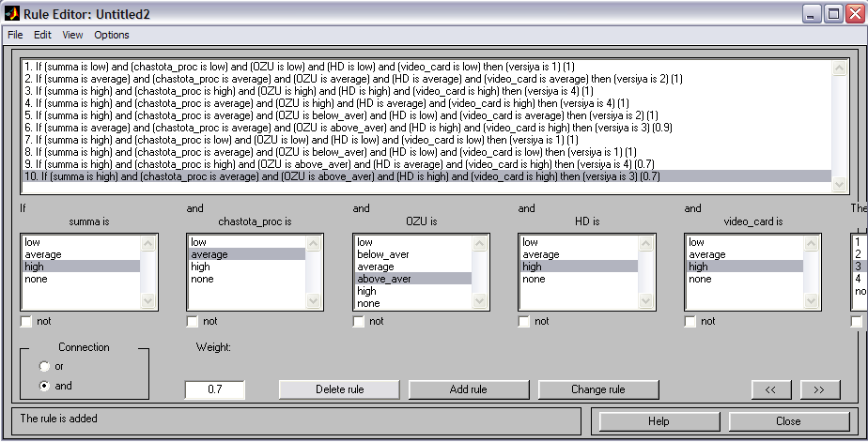Select 'below_aver' in OZU list

click(x=413, y=254)
